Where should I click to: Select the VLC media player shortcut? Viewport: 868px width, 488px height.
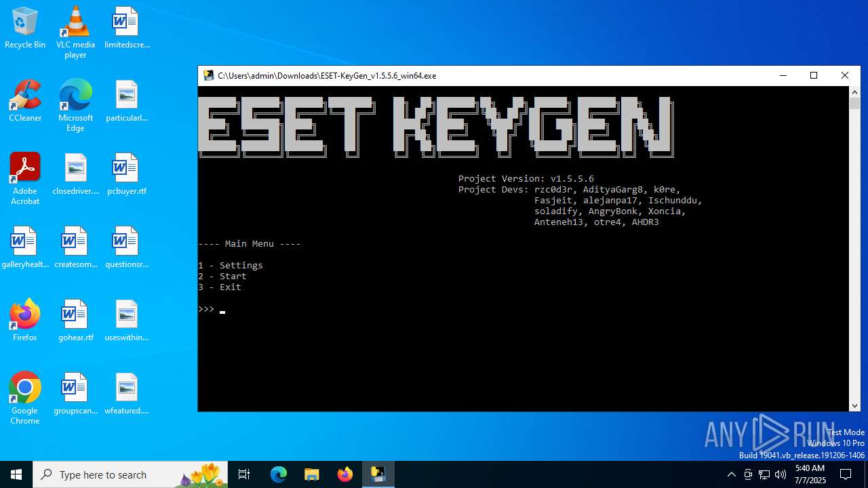(x=75, y=32)
